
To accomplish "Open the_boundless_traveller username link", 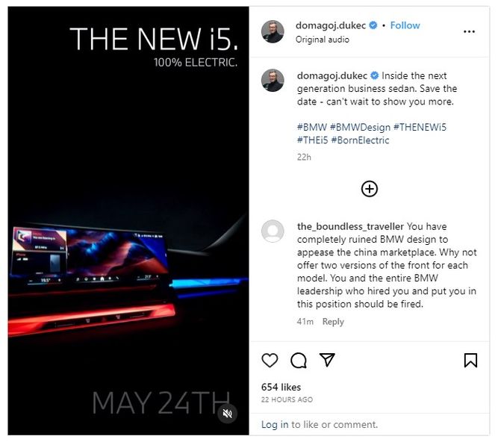I will 350,226.
